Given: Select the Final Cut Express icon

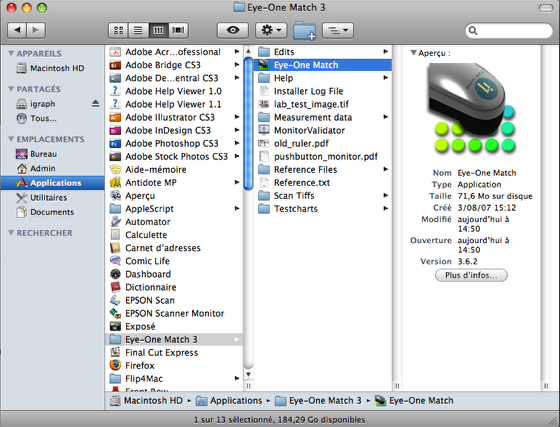Looking at the screenshot, I should click(115, 352).
